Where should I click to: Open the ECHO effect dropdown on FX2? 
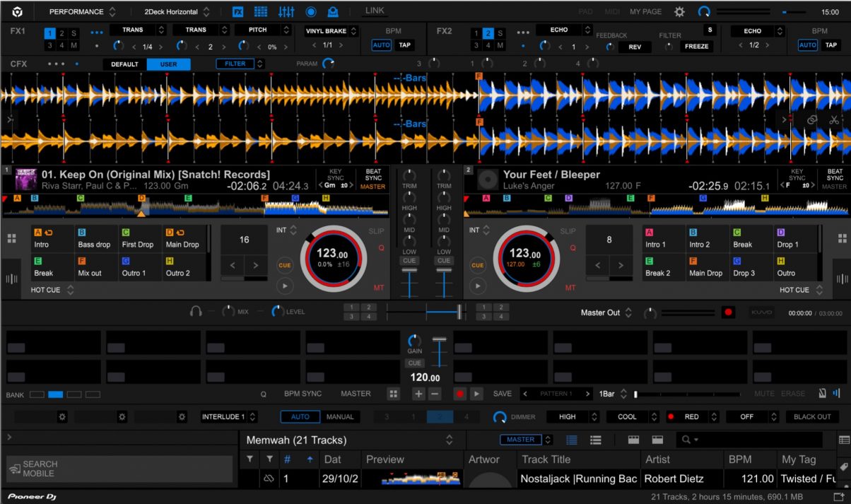click(x=564, y=29)
